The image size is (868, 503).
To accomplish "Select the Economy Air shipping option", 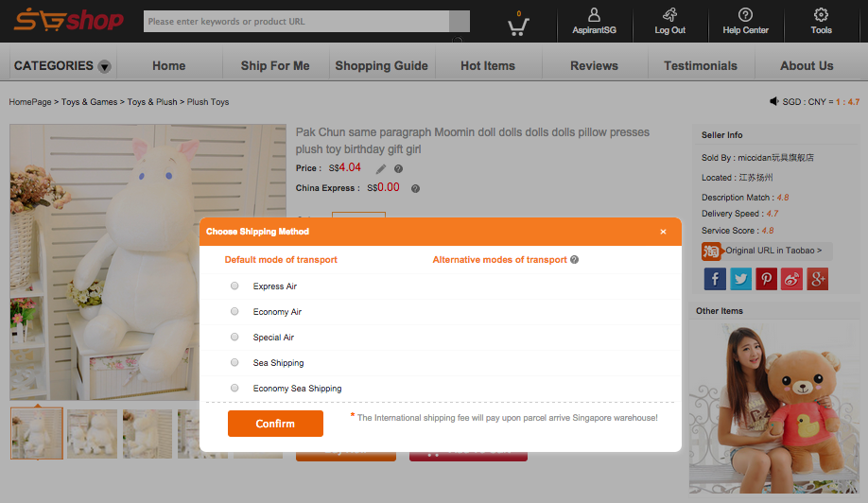I will click(234, 311).
